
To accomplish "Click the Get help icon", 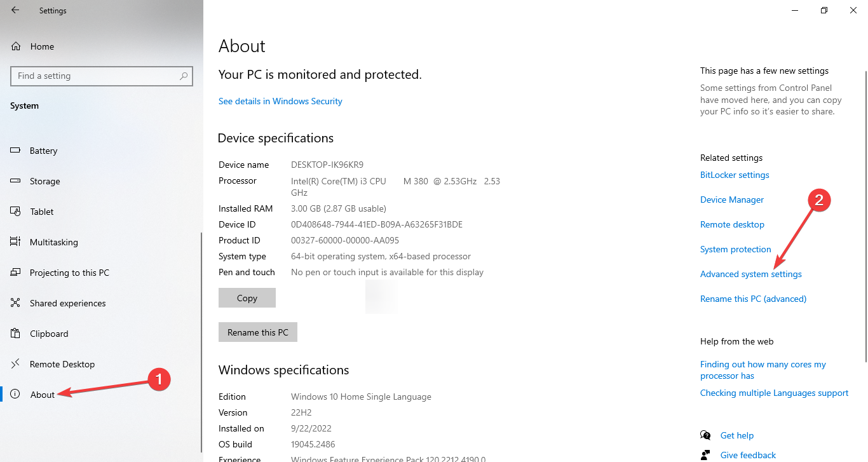I will (x=705, y=435).
